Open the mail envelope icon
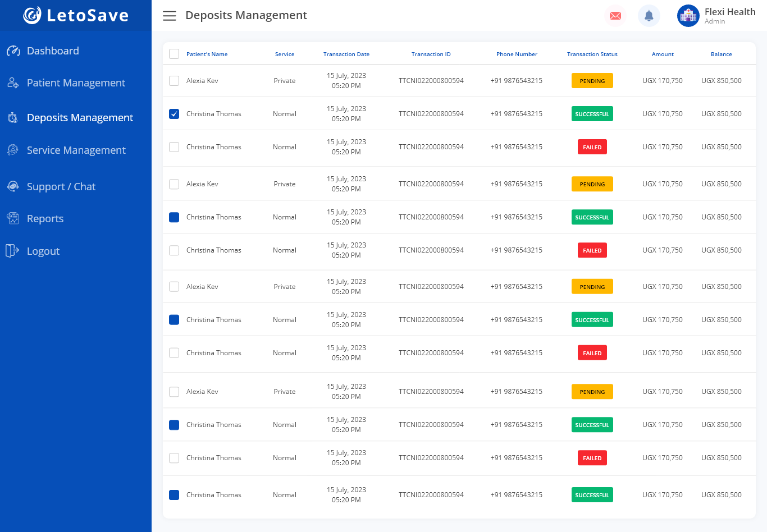The image size is (767, 532). coord(615,16)
